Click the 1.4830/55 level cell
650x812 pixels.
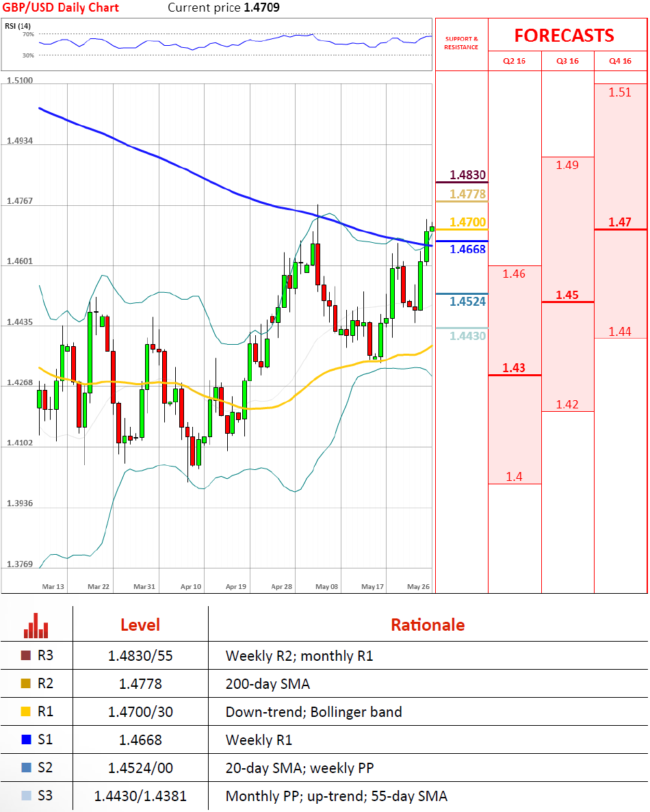tap(140, 656)
